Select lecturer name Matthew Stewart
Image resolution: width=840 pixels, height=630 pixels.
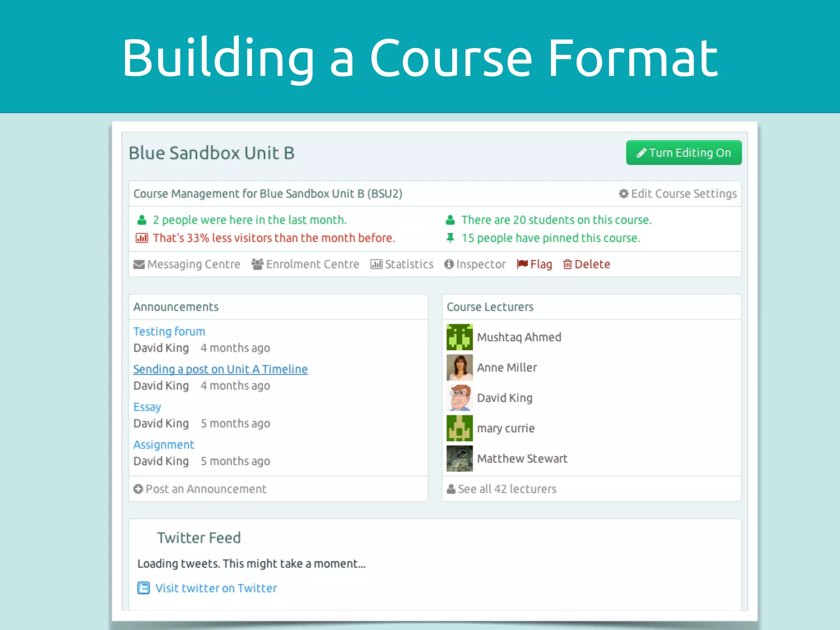pos(522,459)
